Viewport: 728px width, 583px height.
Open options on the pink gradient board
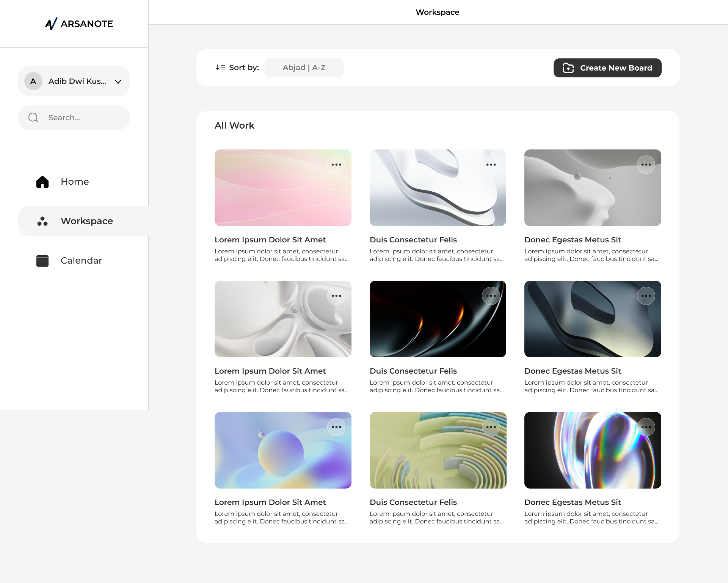(336, 165)
